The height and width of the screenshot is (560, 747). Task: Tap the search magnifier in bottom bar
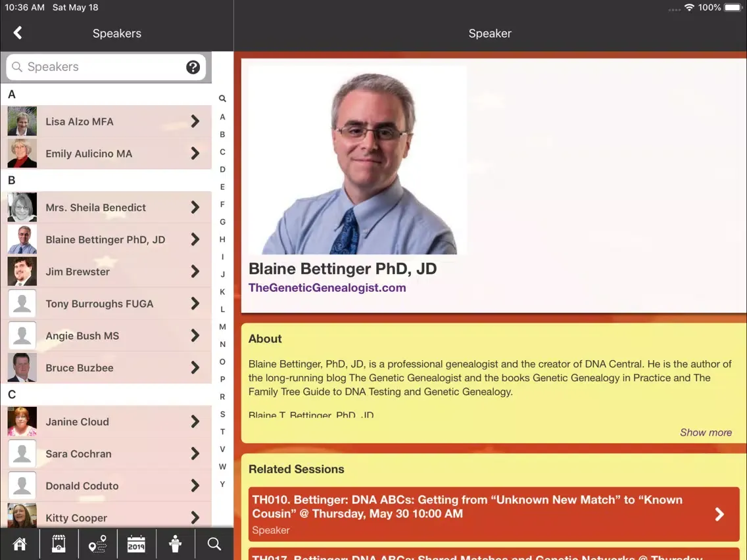(214, 544)
